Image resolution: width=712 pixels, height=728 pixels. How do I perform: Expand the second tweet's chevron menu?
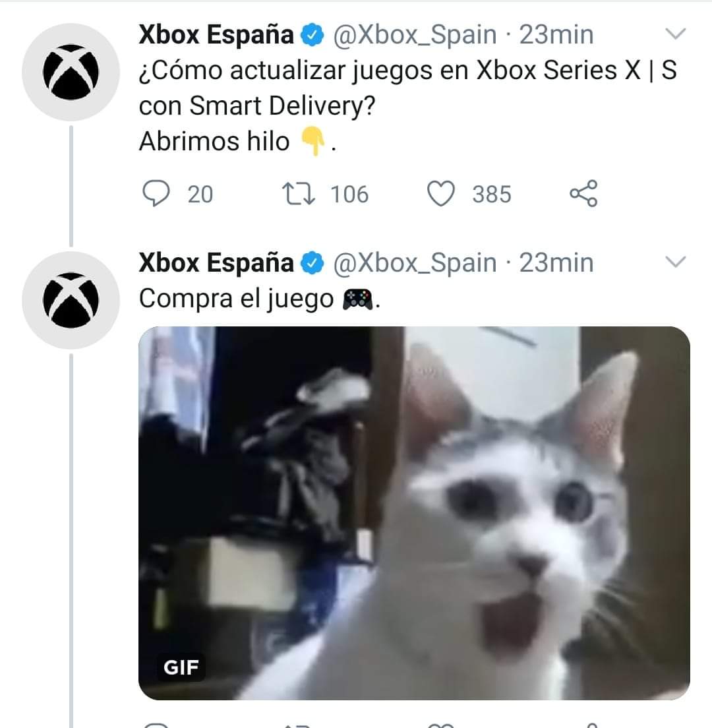coord(675,262)
